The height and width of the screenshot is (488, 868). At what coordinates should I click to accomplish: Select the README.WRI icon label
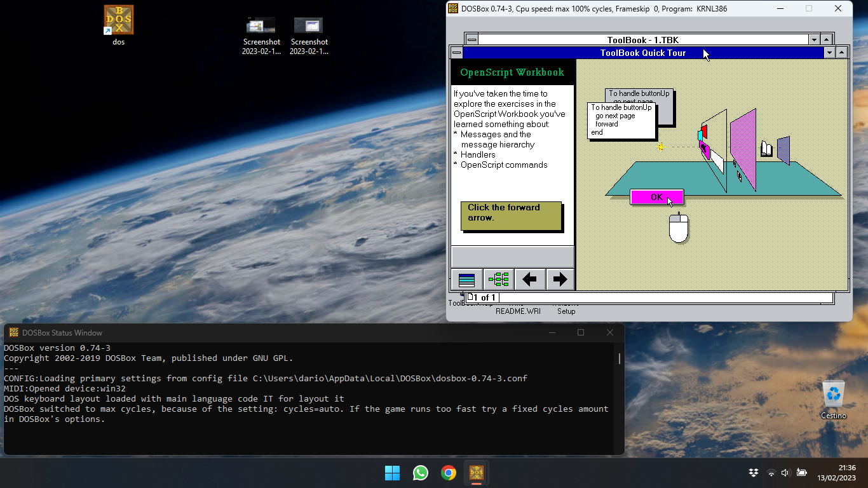518,311
